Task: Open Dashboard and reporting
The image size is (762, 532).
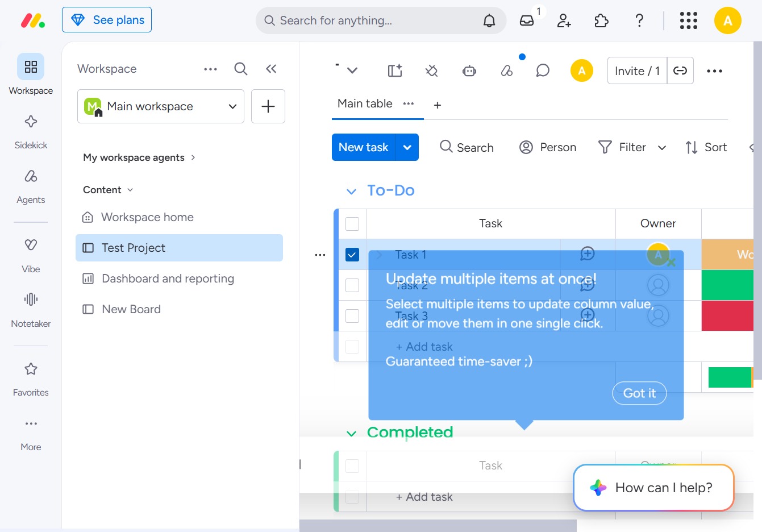Action: [x=179, y=279]
